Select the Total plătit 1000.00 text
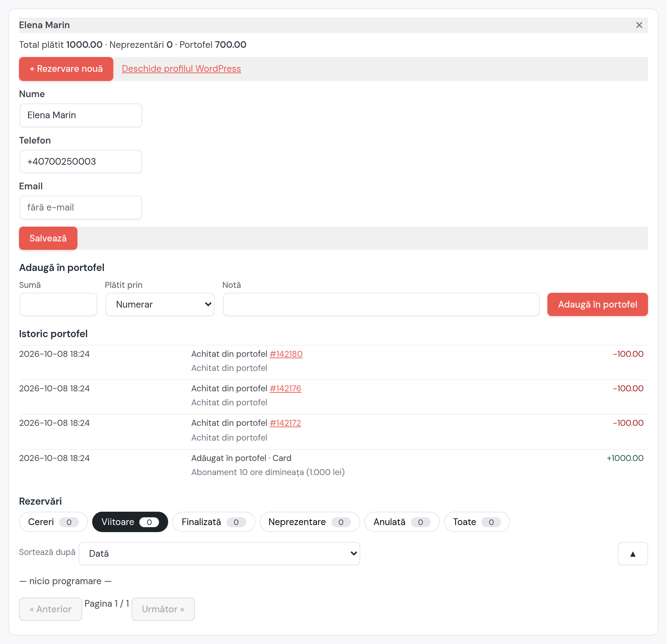Viewport: 667px width, 644px height. pyautogui.click(x=61, y=45)
